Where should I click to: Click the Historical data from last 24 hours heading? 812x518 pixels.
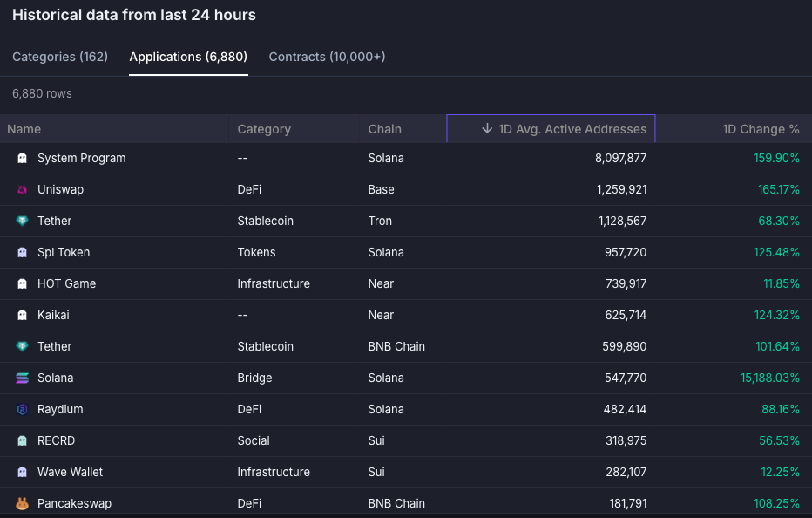pyautogui.click(x=134, y=15)
